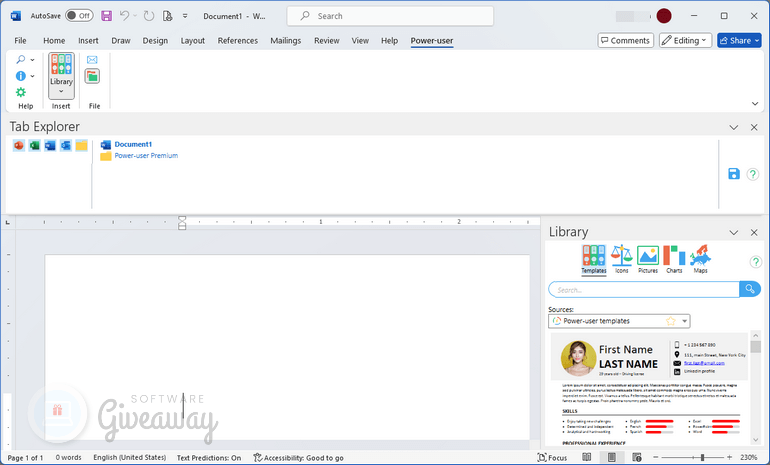The width and height of the screenshot is (770, 465).
Task: Select the resume template thumbnail
Action: pyautogui.click(x=649, y=389)
